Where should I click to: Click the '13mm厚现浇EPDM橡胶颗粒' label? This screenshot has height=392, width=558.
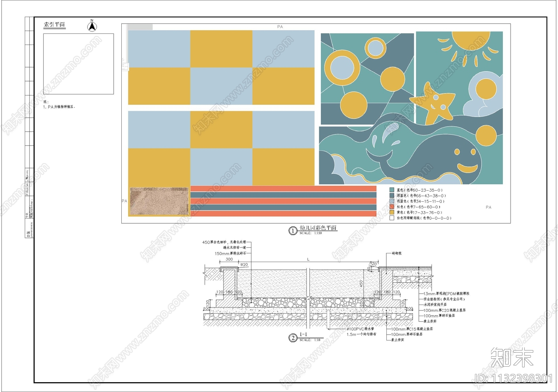click(446, 294)
